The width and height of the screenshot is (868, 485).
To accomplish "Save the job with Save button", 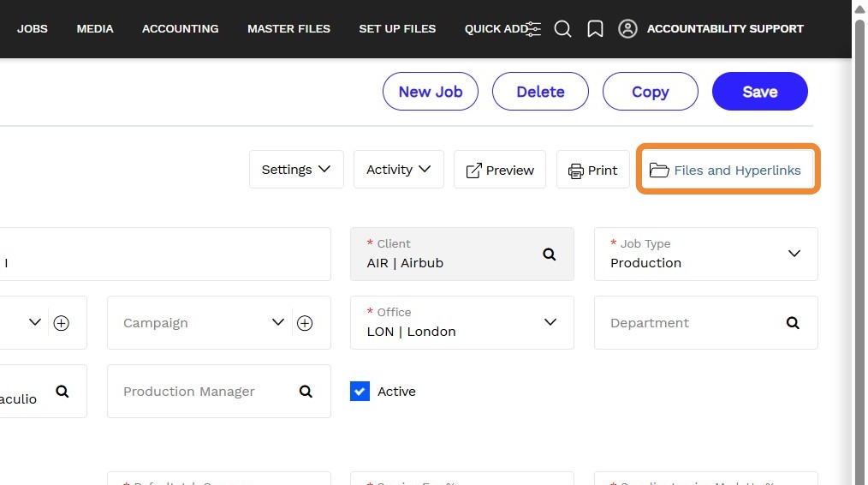I will [x=759, y=92].
